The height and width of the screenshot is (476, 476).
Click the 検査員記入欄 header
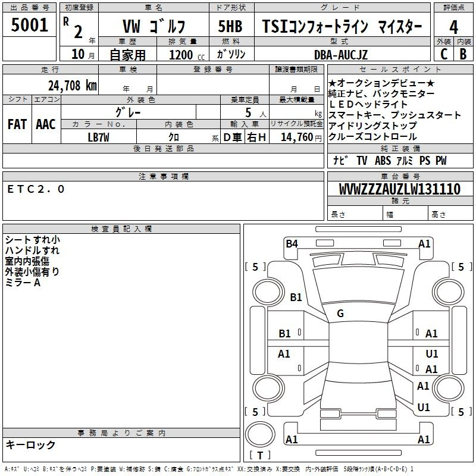coord(121,229)
